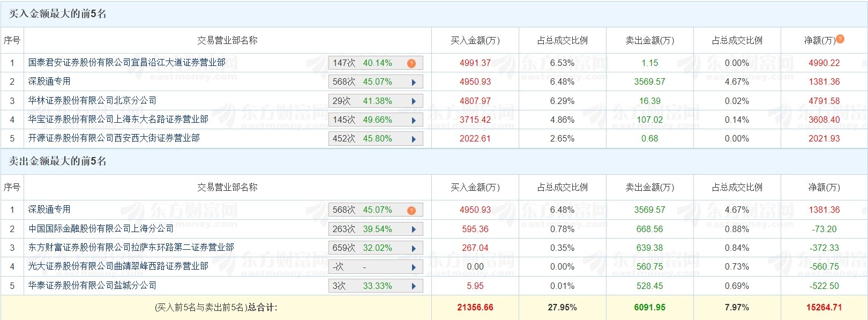Click net amount -560.75
Screen dimensions: 868x320
(824, 267)
